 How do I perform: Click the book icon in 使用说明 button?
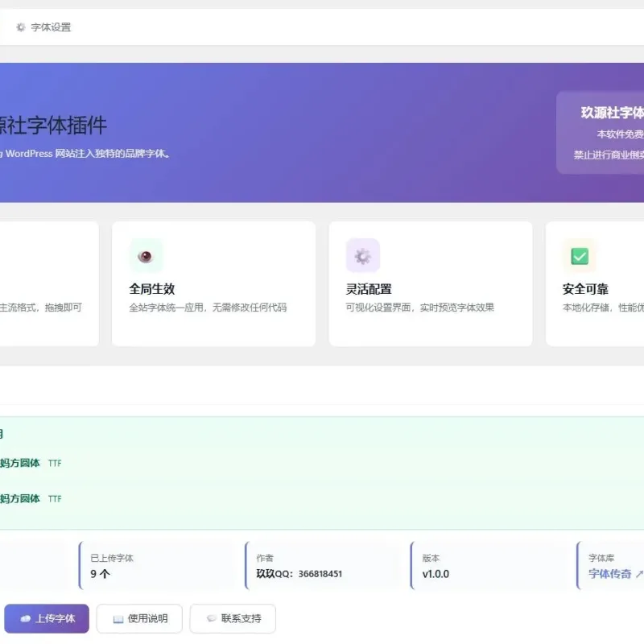118,619
